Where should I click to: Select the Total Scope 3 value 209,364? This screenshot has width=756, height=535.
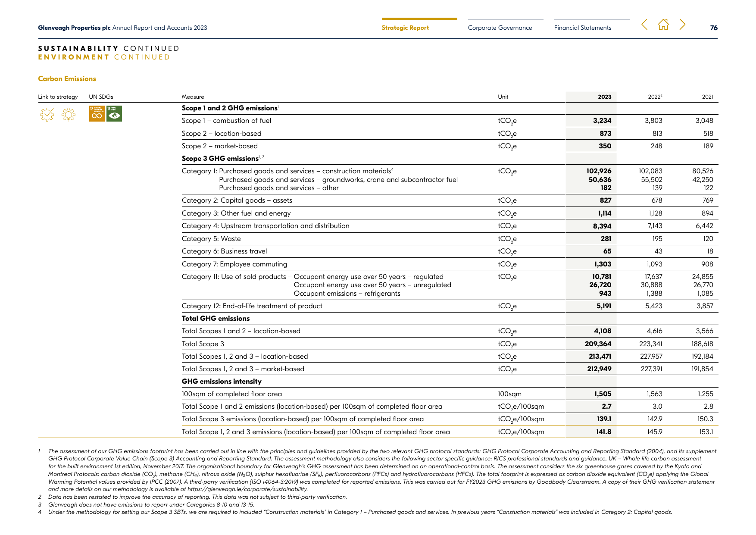598,344
